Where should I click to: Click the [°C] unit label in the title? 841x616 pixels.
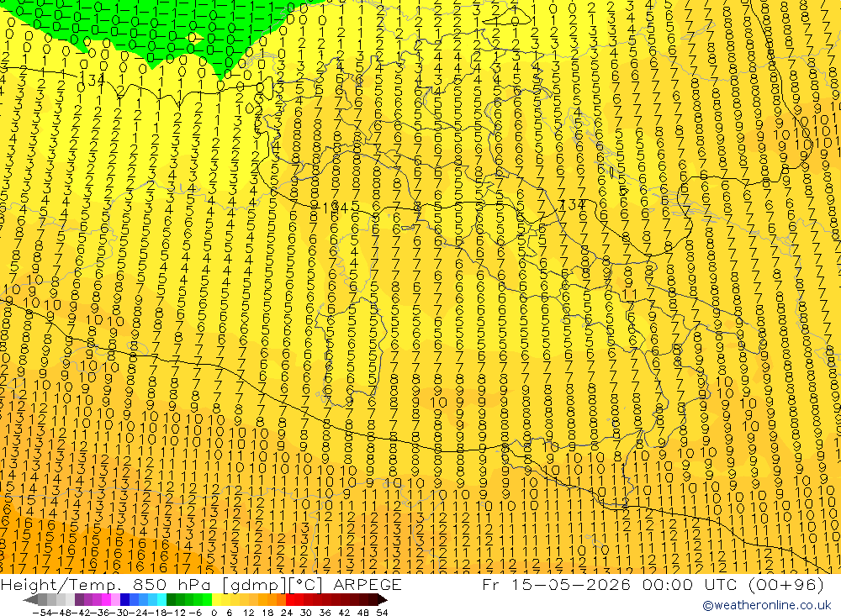tap(305, 586)
